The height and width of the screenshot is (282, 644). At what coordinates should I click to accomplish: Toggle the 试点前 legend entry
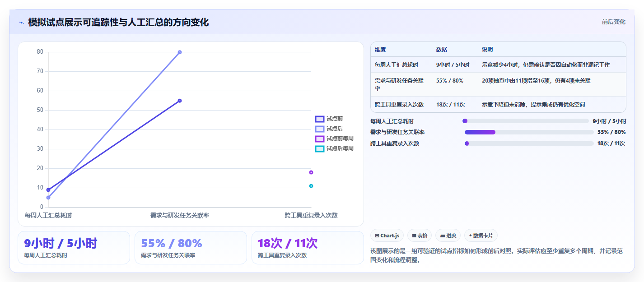(x=329, y=119)
